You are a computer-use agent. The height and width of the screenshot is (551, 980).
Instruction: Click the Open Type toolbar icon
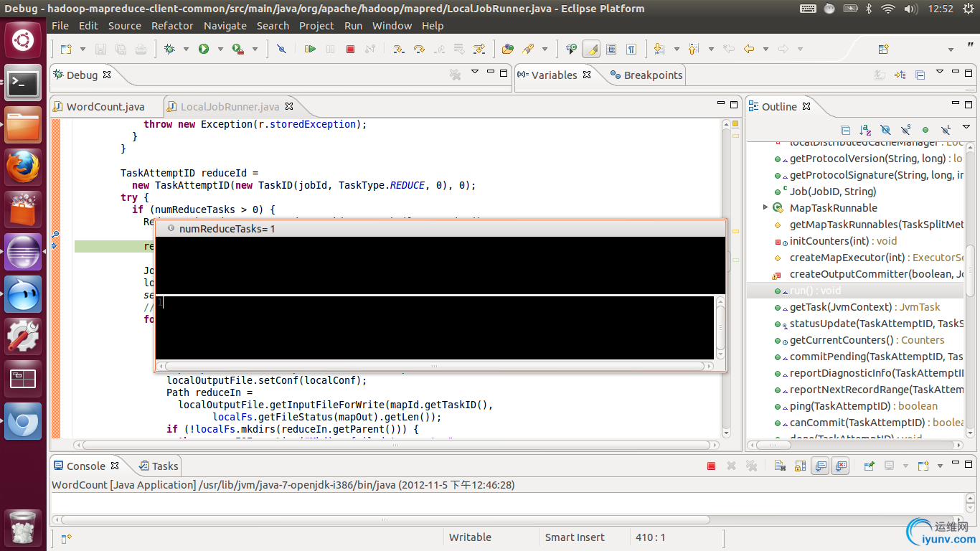508,49
